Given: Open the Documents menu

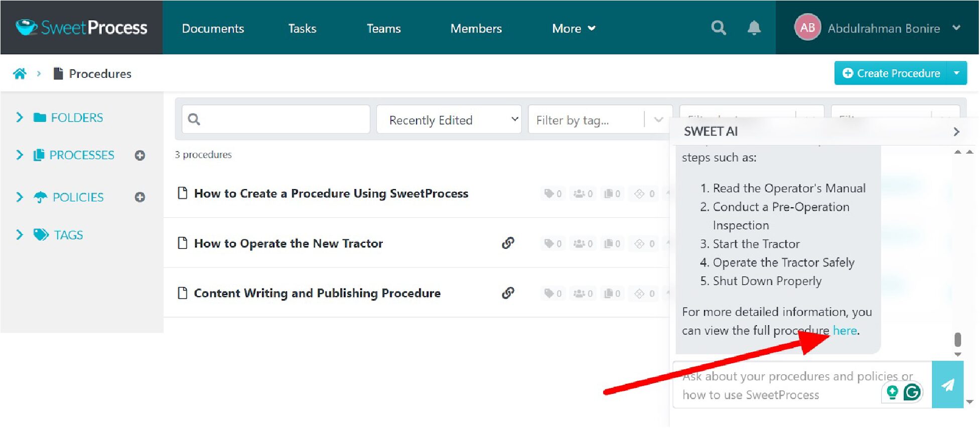Looking at the screenshot, I should (213, 29).
